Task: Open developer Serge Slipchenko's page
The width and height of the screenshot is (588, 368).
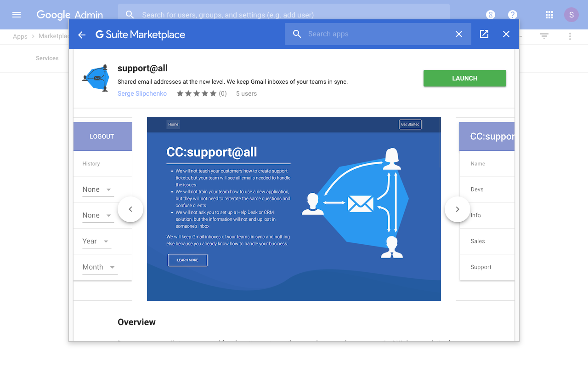Action: (142, 93)
